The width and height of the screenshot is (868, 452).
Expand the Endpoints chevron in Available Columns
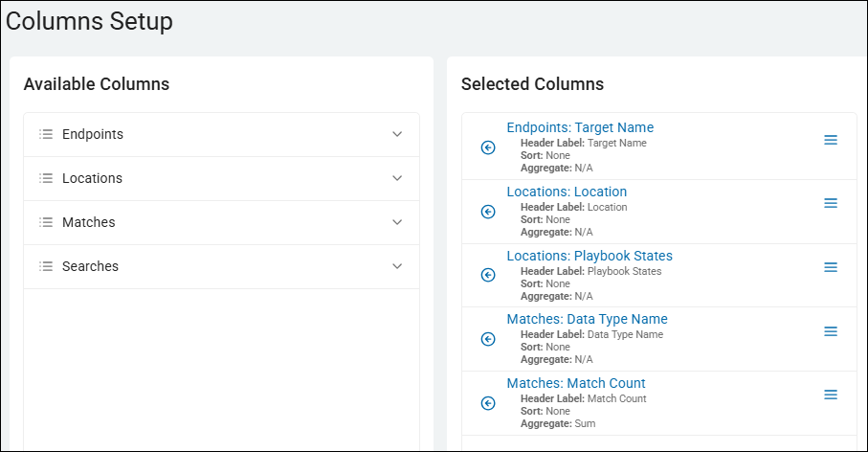397,134
